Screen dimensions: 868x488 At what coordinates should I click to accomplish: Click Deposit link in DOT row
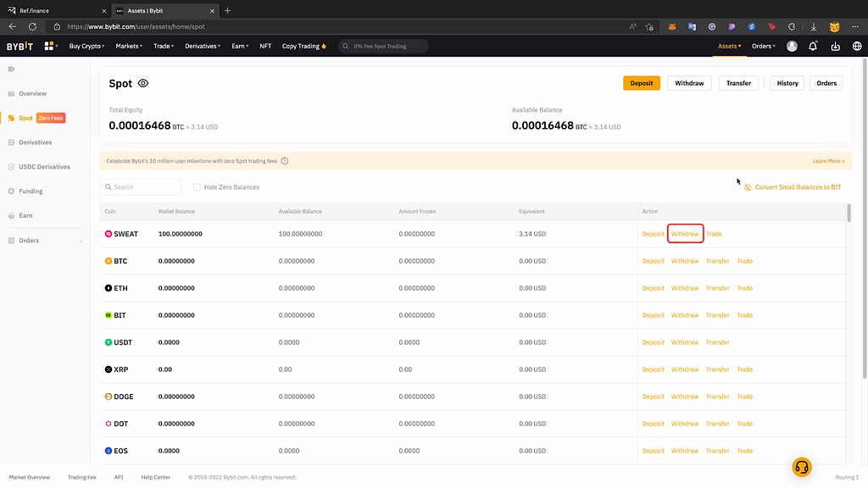click(654, 424)
